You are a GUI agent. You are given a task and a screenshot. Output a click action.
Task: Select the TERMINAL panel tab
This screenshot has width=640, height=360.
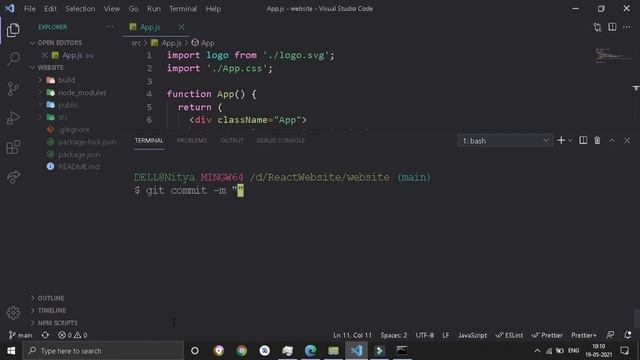pos(149,140)
